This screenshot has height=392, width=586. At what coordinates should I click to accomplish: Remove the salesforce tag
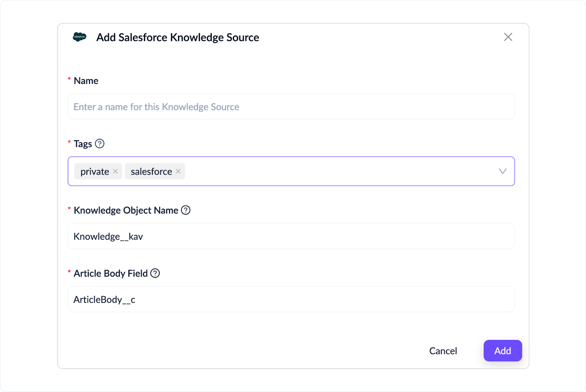point(178,171)
